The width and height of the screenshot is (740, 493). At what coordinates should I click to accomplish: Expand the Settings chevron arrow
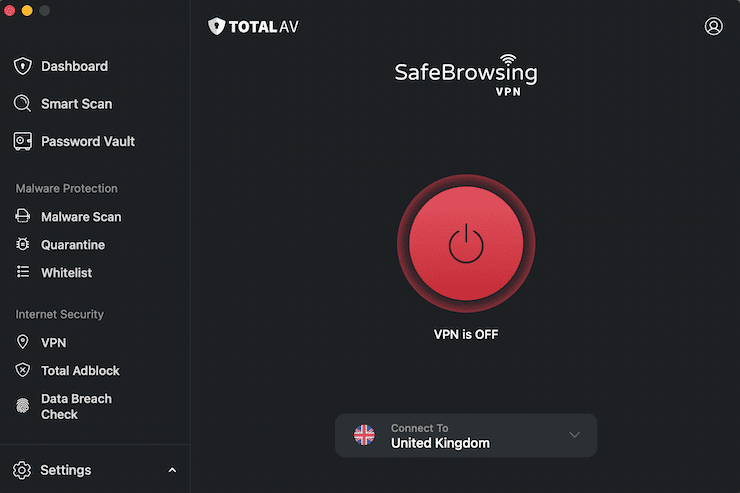coord(172,470)
